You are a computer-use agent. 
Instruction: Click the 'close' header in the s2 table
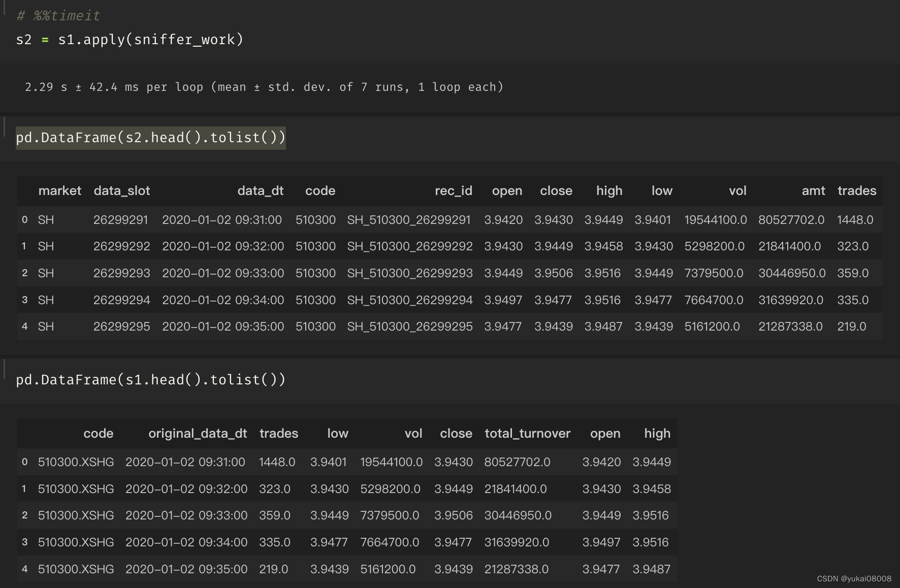pos(556,191)
